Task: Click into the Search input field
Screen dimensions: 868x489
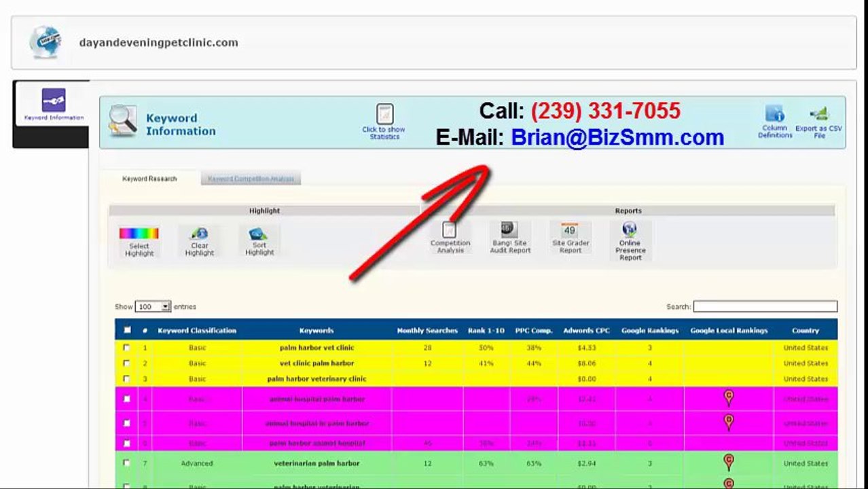Action: coord(765,307)
